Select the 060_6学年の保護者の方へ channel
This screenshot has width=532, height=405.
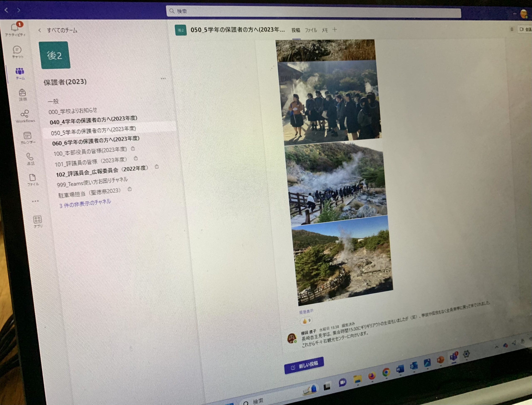coord(96,141)
